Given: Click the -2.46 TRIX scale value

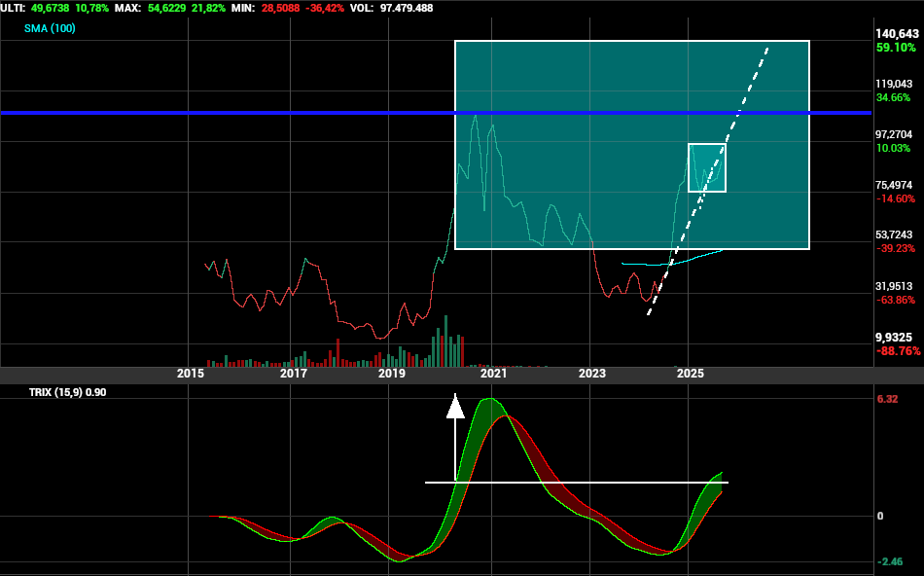Looking at the screenshot, I should coord(889,561).
